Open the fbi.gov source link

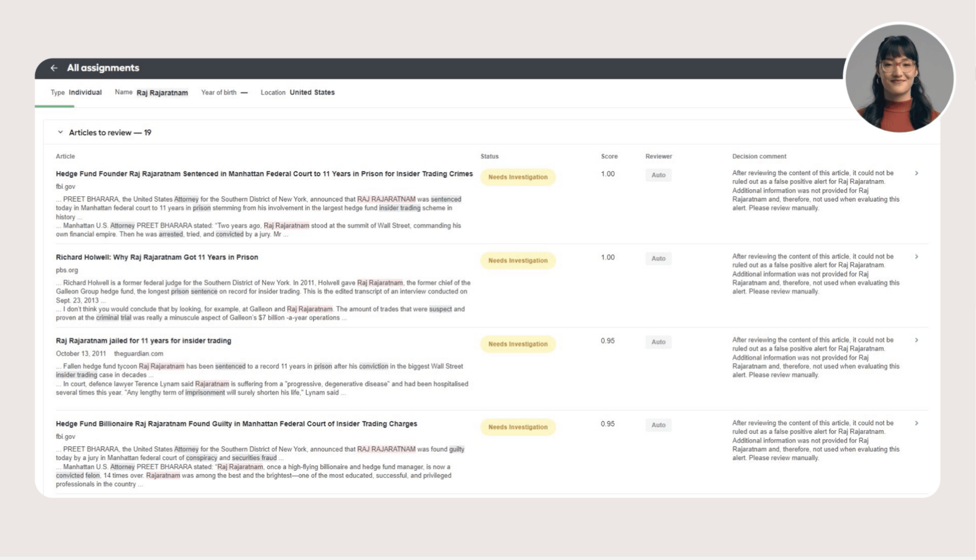(65, 187)
